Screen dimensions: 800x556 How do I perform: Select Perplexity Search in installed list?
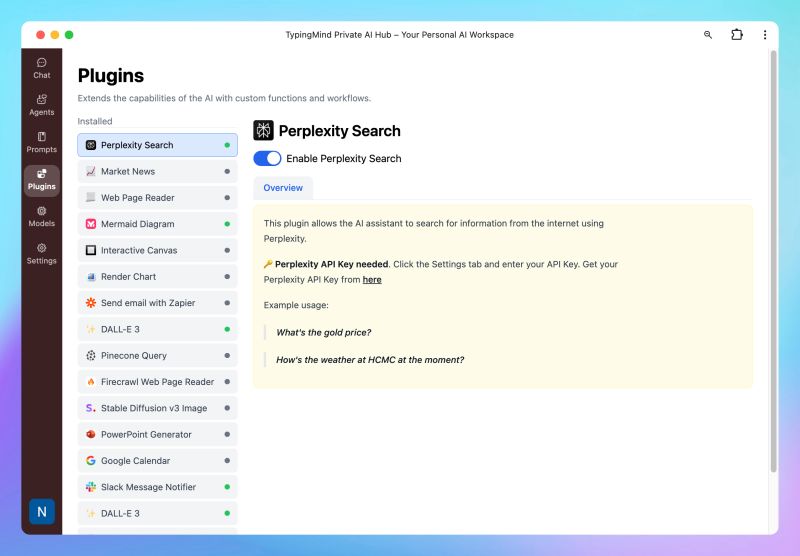(x=158, y=145)
